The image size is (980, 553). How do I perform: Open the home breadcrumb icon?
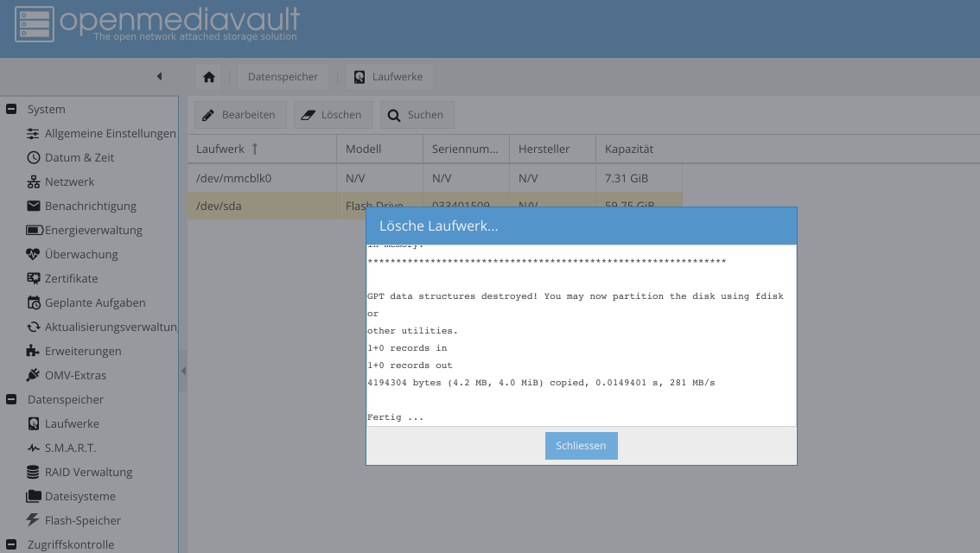[209, 77]
